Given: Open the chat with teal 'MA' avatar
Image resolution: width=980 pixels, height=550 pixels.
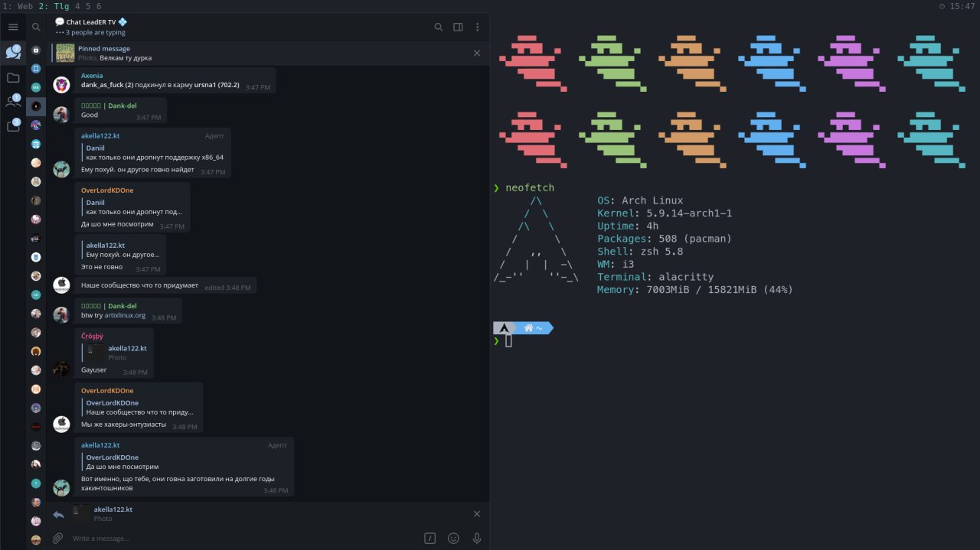Looking at the screenshot, I should pyautogui.click(x=36, y=87).
